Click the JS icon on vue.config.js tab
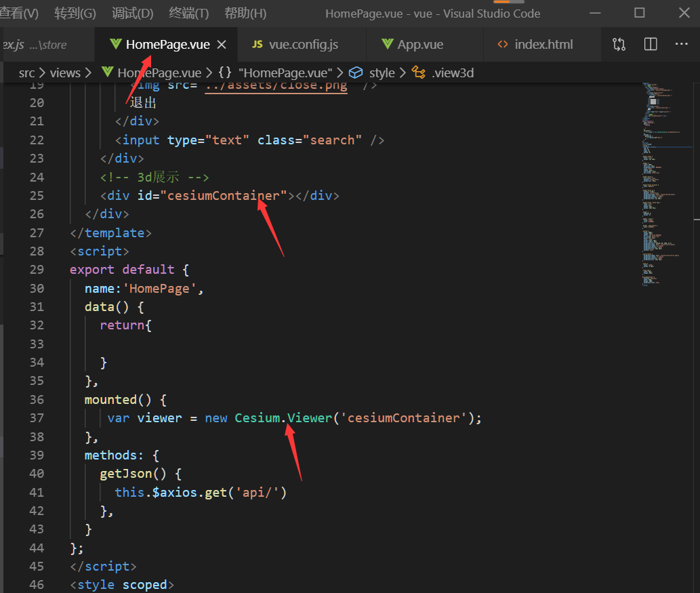Image resolution: width=700 pixels, height=593 pixels. tap(258, 44)
